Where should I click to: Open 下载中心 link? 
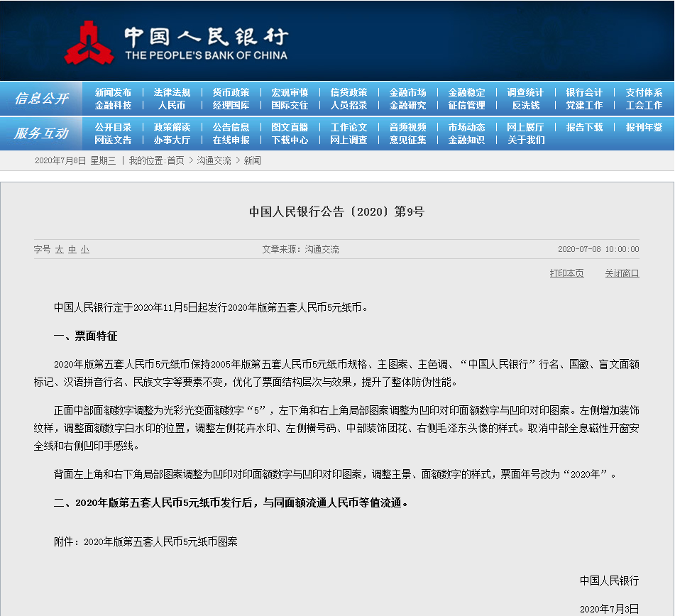click(290, 141)
